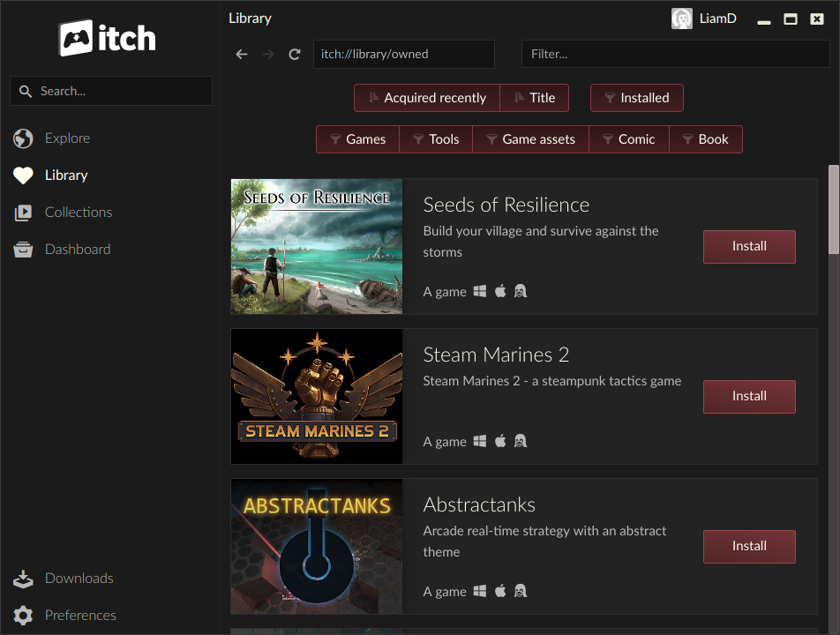Click the Downloads tray icon
This screenshot has width=840, height=635.
(23, 579)
